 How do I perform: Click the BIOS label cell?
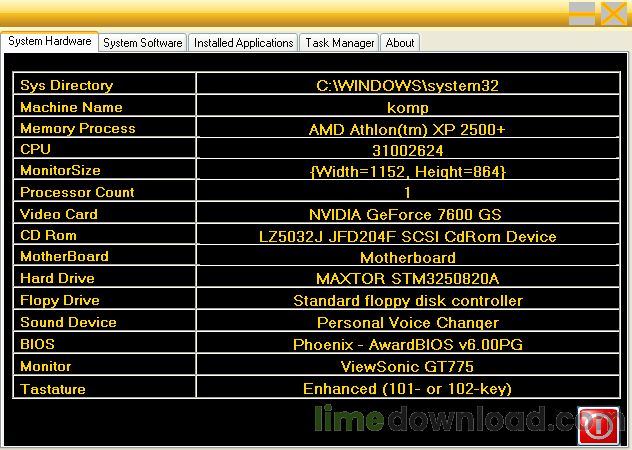click(104, 343)
